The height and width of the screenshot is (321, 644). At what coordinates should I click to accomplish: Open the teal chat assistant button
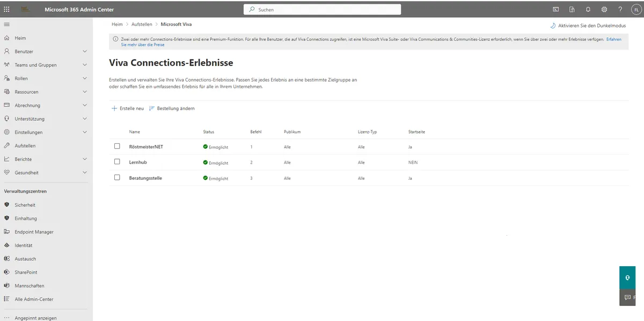[x=627, y=278]
